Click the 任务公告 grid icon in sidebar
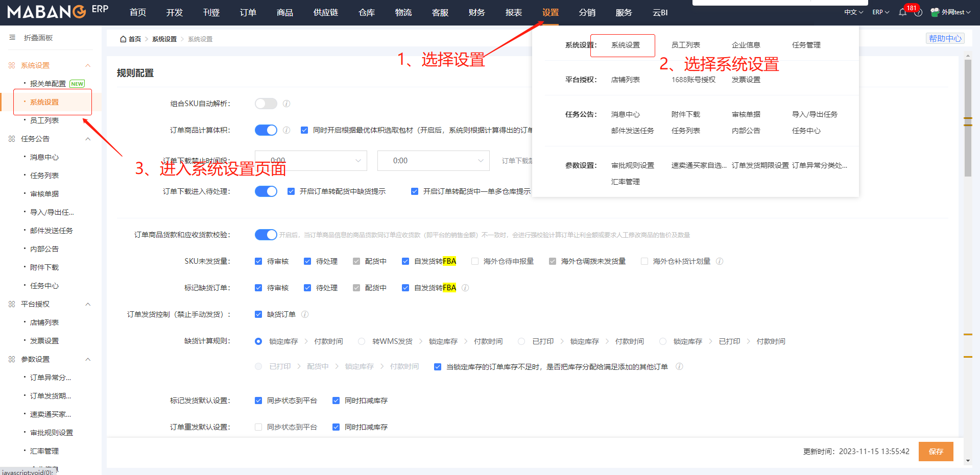This screenshot has height=475, width=980. pos(12,139)
